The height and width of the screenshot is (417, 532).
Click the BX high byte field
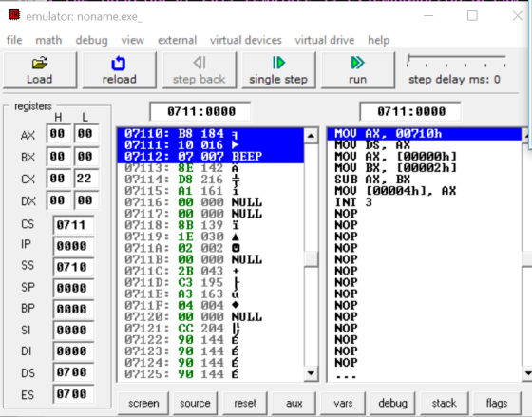pos(58,157)
